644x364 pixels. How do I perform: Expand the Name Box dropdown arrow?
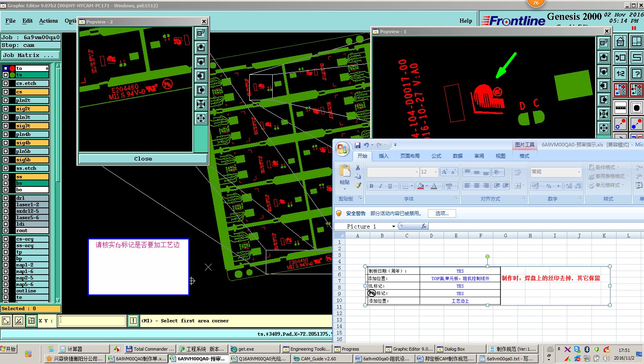(x=394, y=226)
